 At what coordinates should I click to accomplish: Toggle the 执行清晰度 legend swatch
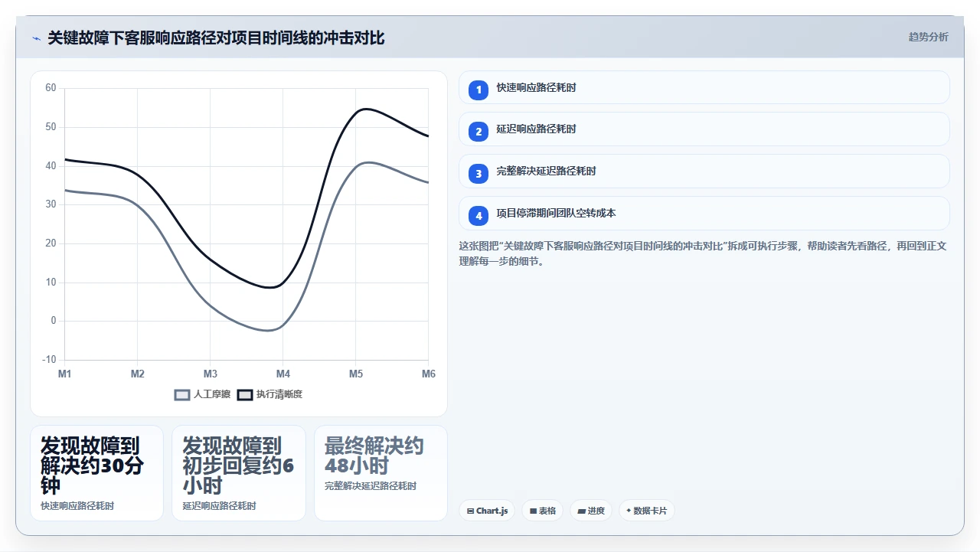(245, 395)
